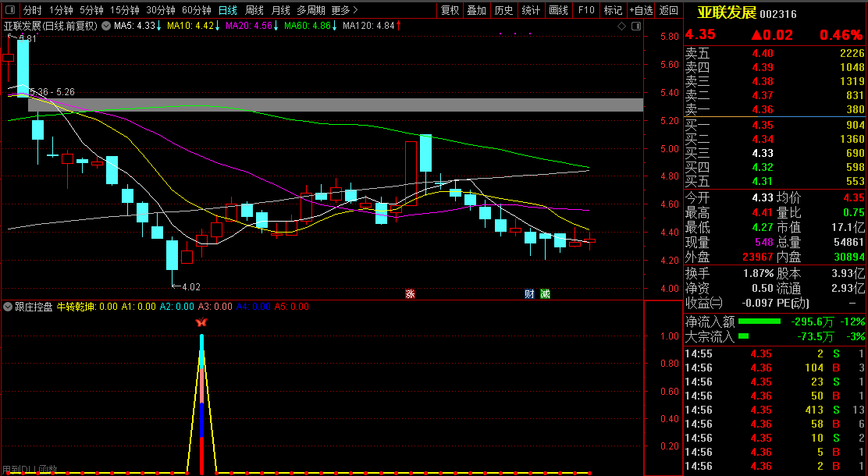868x476 pixels.
Task: Click the diamond icon in chart header
Action: coord(621,26)
